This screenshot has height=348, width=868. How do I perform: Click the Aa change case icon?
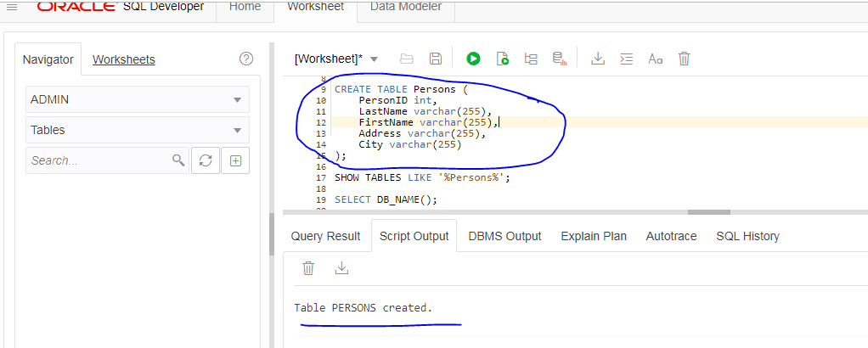point(656,59)
